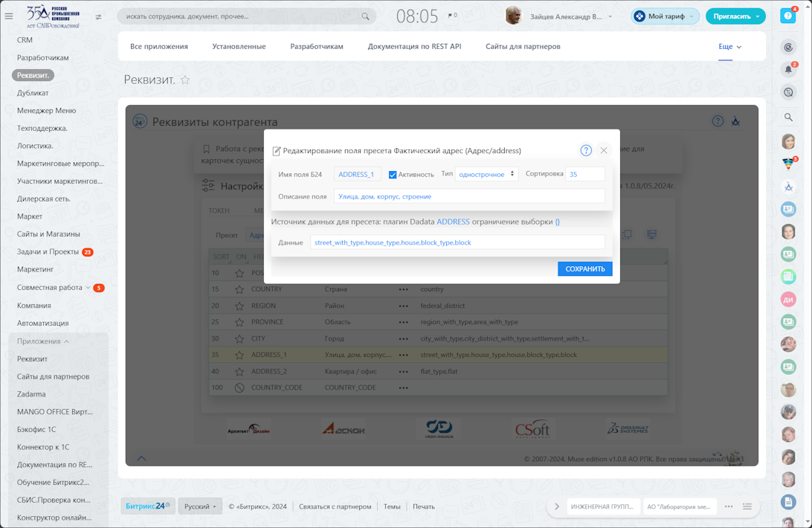Click the ADDRESS plugin link
Screen dimensions: 812x528
coord(453,222)
